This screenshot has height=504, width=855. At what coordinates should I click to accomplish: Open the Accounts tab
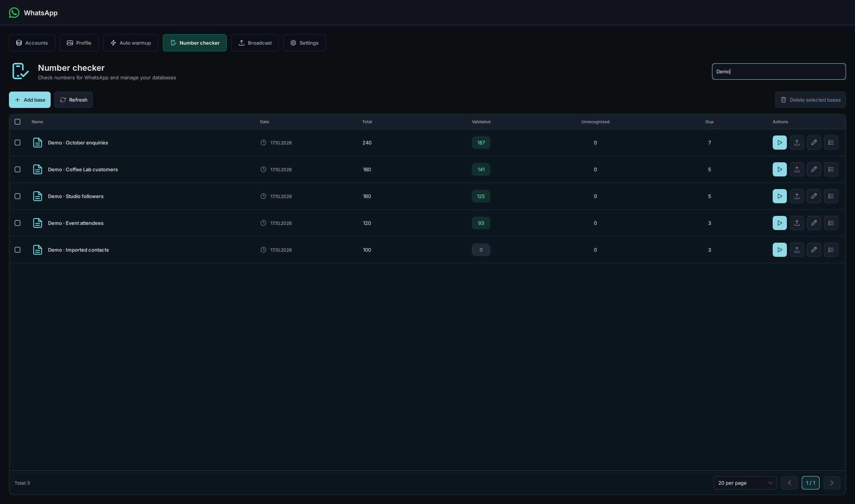point(32,43)
